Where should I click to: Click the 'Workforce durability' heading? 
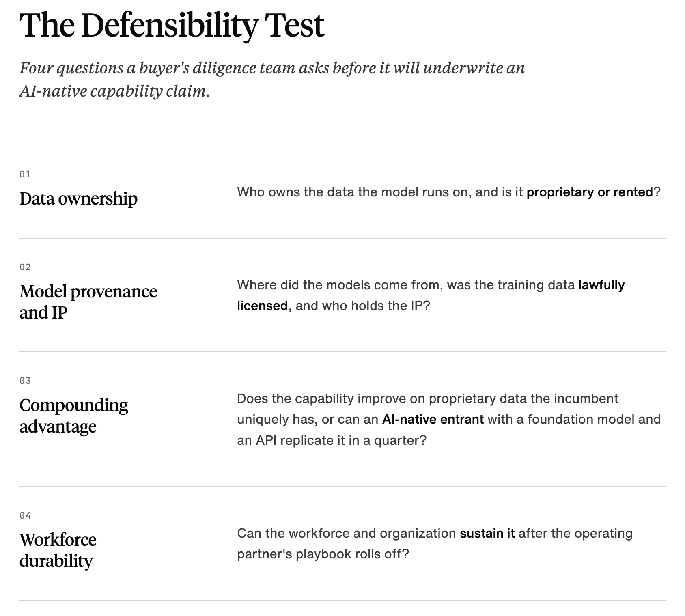58,550
